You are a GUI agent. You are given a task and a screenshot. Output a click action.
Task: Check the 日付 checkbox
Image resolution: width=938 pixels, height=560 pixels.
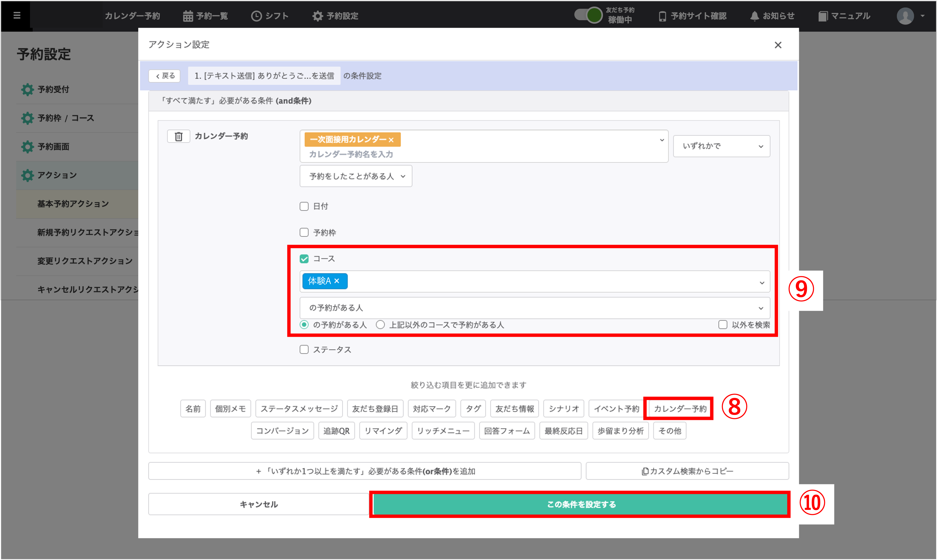304,206
